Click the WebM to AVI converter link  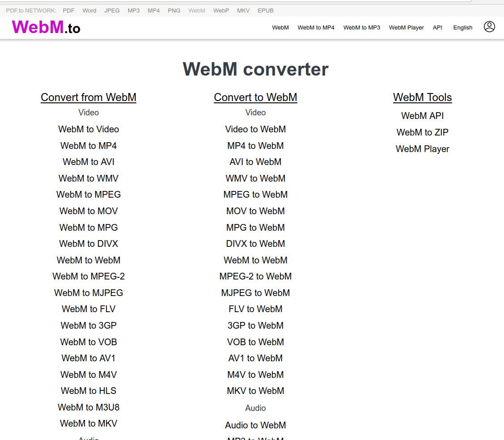coord(88,162)
